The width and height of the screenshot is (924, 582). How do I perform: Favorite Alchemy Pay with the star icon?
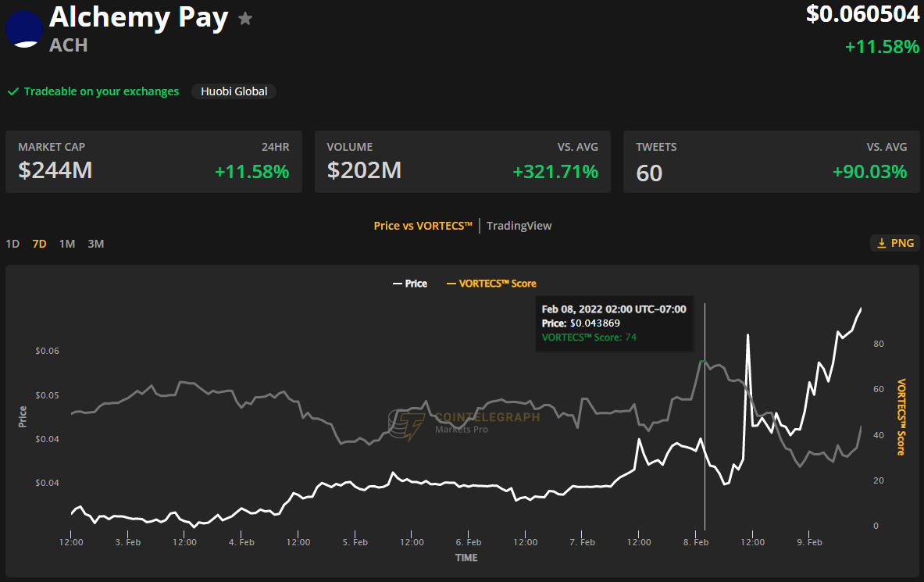coord(245,18)
